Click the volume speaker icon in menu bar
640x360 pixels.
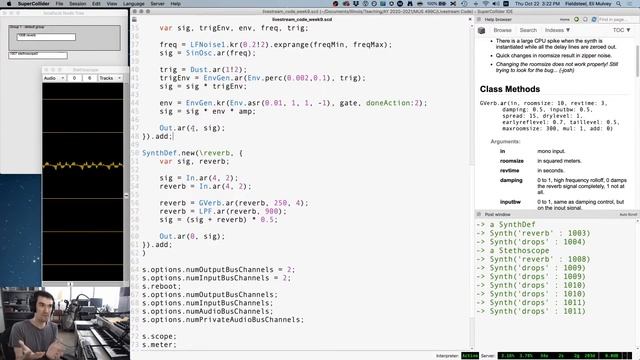(x=496, y=4)
